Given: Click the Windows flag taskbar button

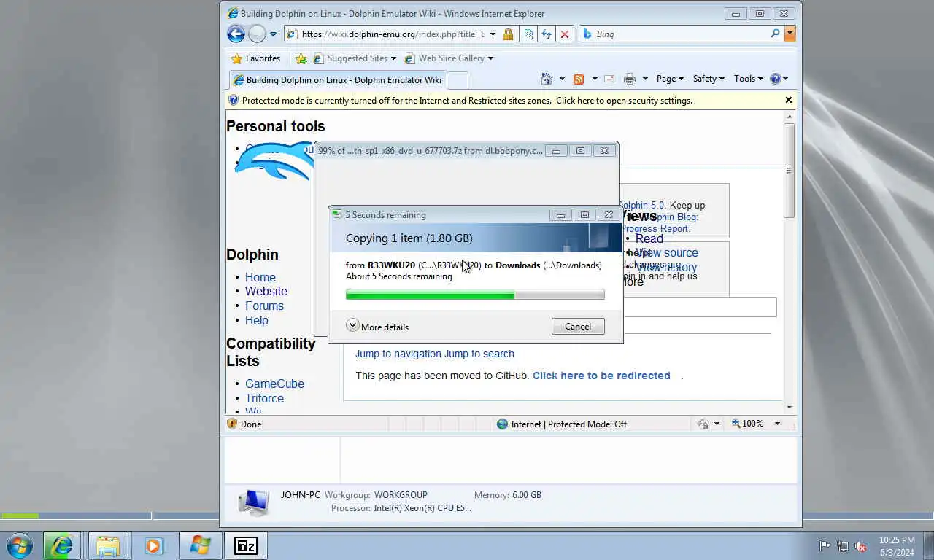Looking at the screenshot, I should pos(200,545).
